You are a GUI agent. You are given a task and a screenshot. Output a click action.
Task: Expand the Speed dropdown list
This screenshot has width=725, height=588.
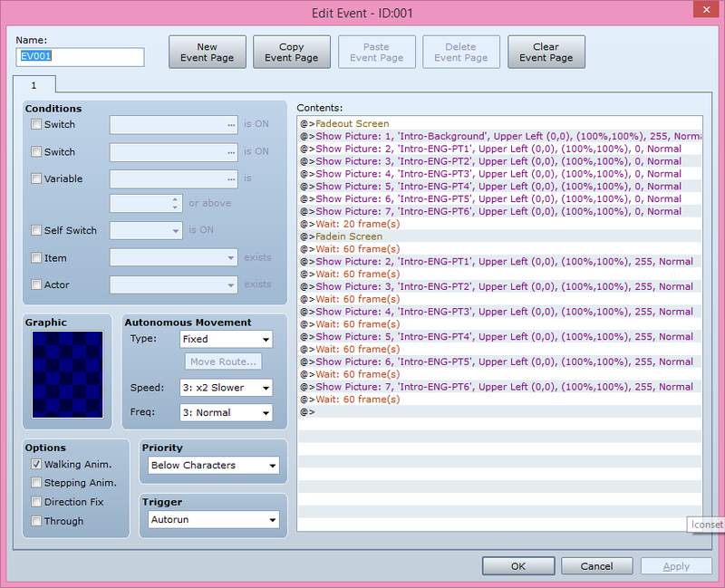click(x=226, y=388)
